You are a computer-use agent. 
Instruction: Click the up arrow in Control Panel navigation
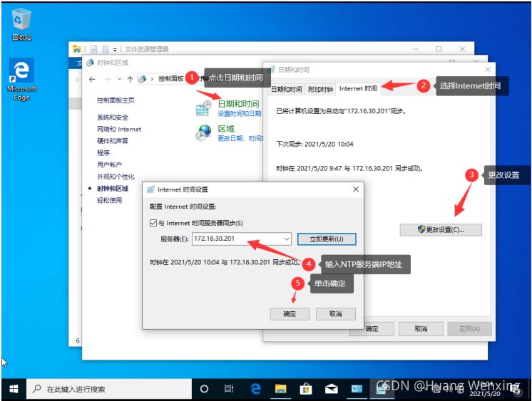tap(130, 79)
